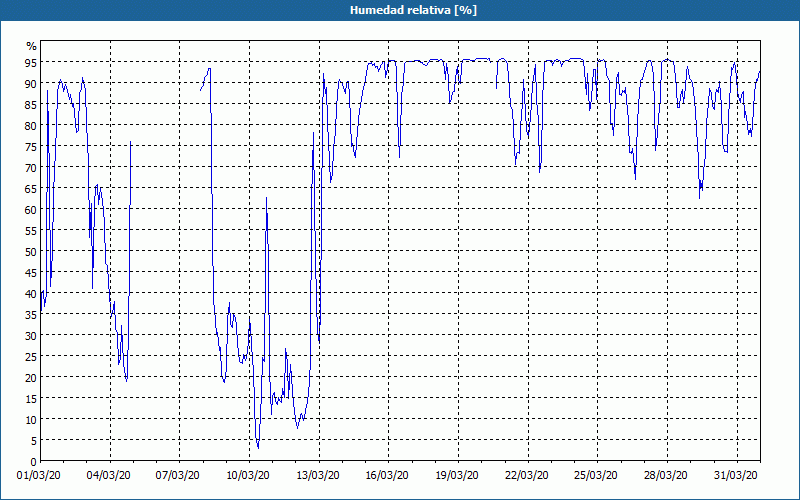Select the date label '28/03/20'

(x=665, y=476)
